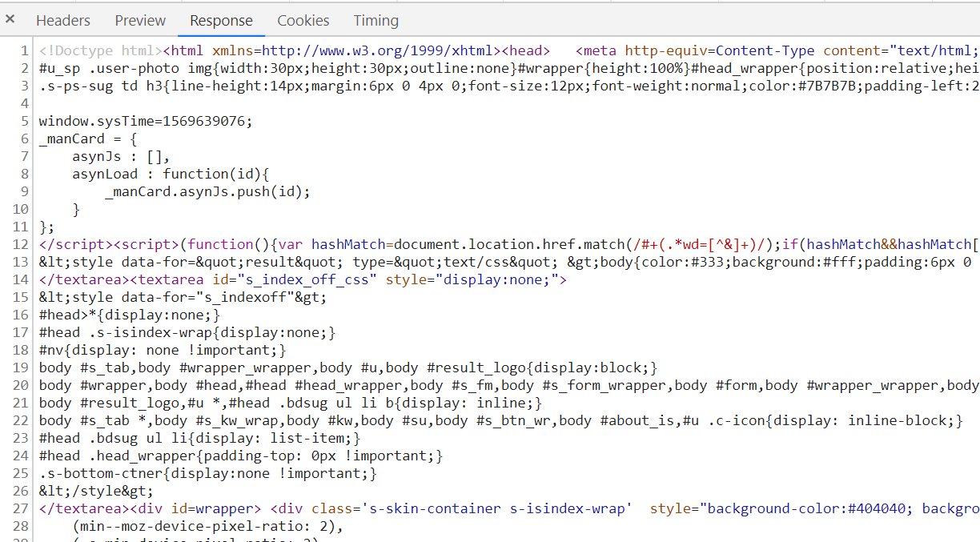Screen dimensions: 980x542
Task: Click the style data-for s_indexoff line
Action: click(183, 297)
